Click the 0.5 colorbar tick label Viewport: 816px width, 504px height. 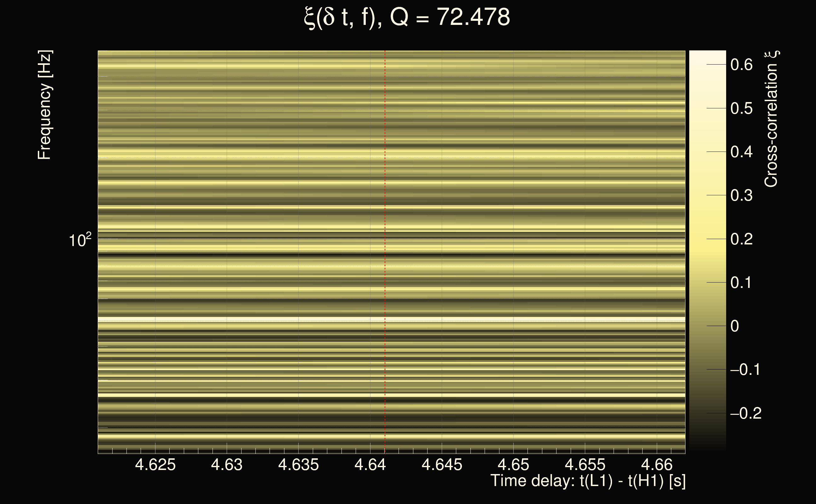pos(741,108)
